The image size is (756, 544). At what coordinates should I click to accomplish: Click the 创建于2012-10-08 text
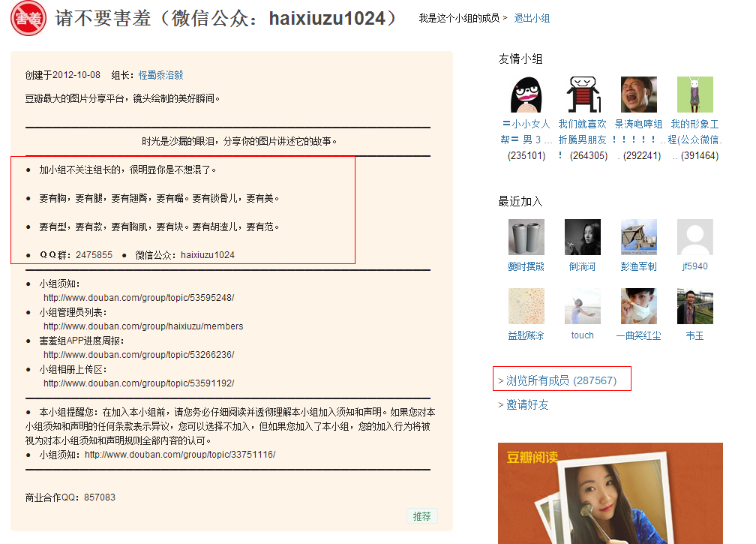click(x=63, y=75)
